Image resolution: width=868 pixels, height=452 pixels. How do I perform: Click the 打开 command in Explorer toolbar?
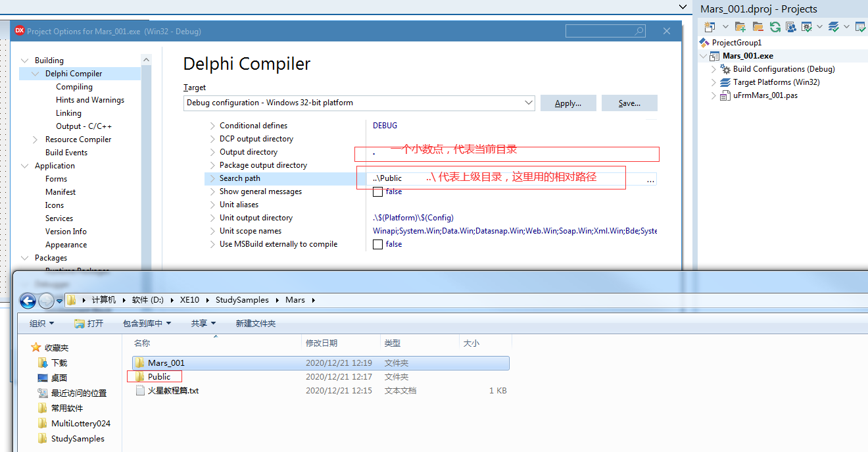89,323
